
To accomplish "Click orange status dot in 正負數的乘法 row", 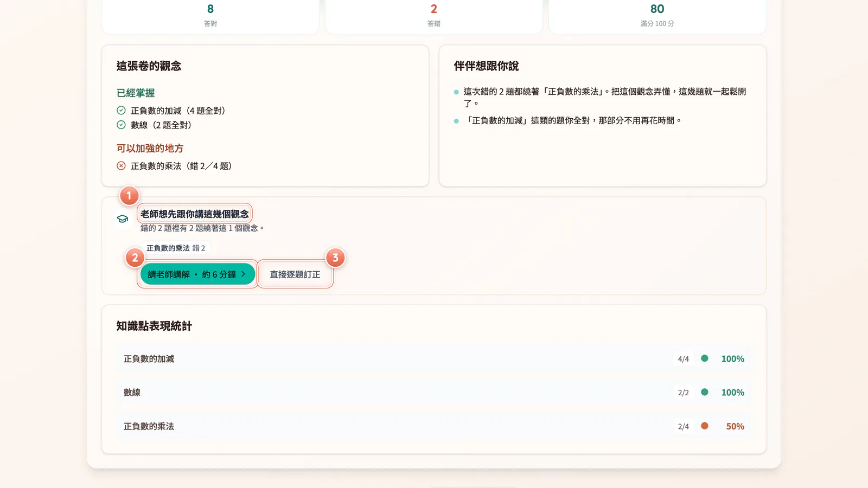I will (704, 426).
